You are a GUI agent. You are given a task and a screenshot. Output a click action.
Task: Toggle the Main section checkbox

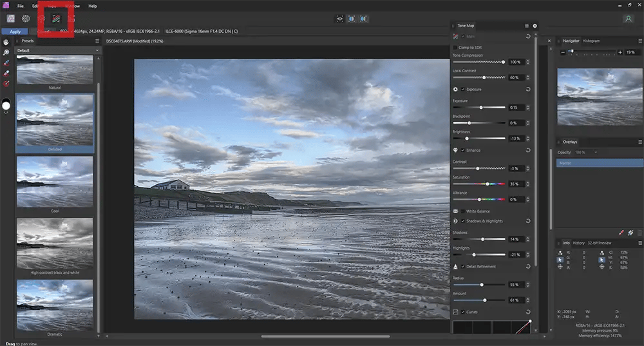pos(463,37)
